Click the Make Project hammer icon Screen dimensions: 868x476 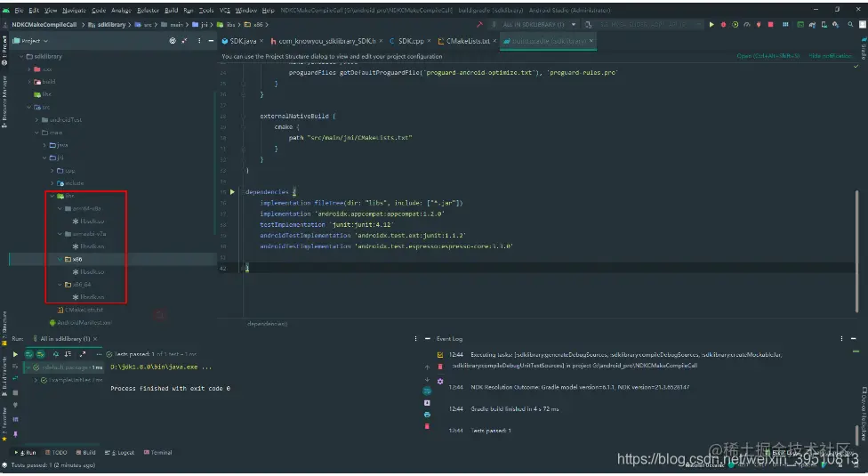[x=479, y=24]
